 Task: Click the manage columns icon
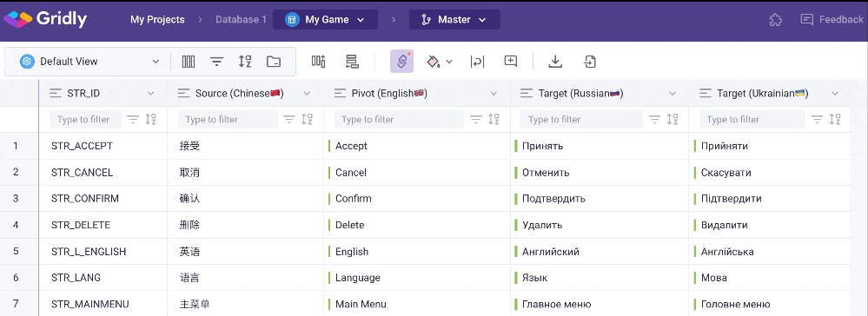[318, 62]
